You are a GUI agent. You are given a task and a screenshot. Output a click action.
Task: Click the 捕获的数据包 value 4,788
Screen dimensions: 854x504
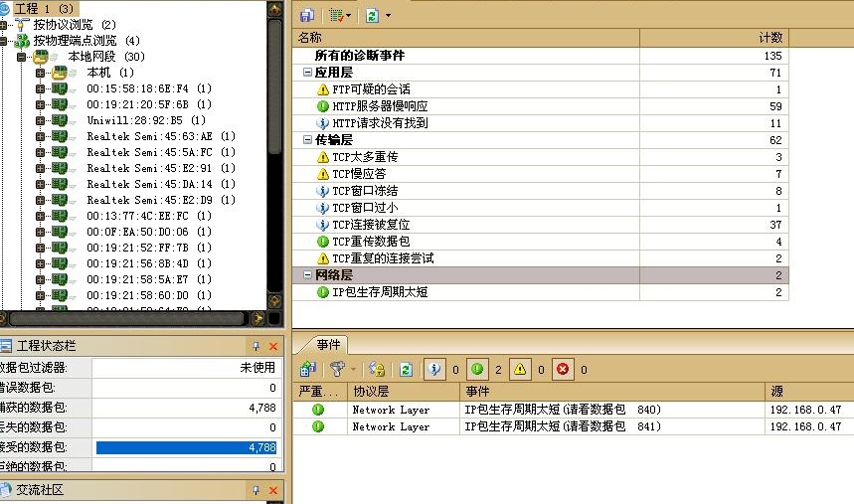262,408
